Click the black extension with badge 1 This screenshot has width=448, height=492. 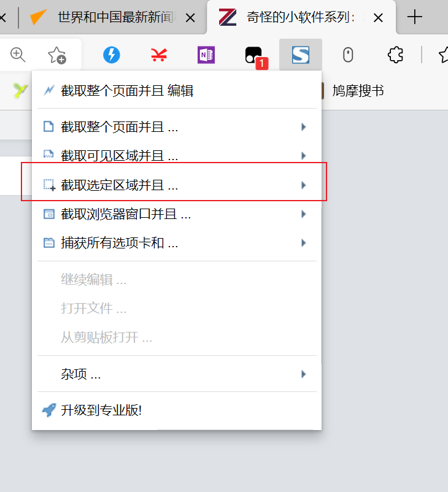pos(253,55)
